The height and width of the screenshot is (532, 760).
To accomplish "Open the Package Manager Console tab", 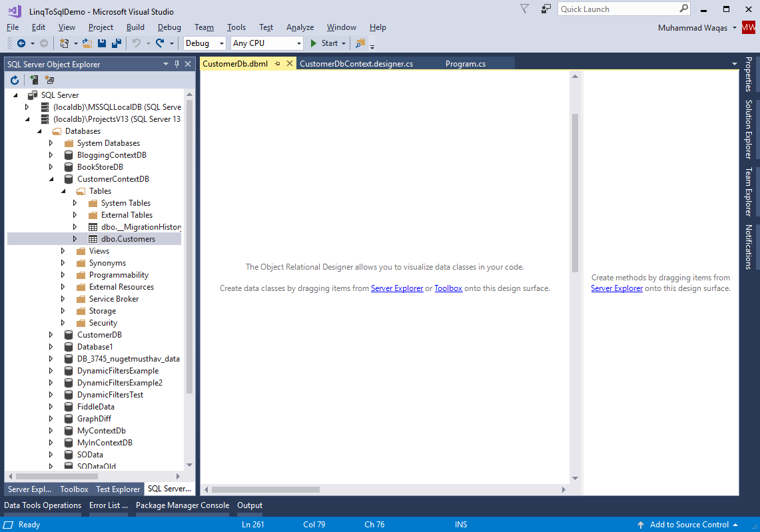I will [x=183, y=505].
